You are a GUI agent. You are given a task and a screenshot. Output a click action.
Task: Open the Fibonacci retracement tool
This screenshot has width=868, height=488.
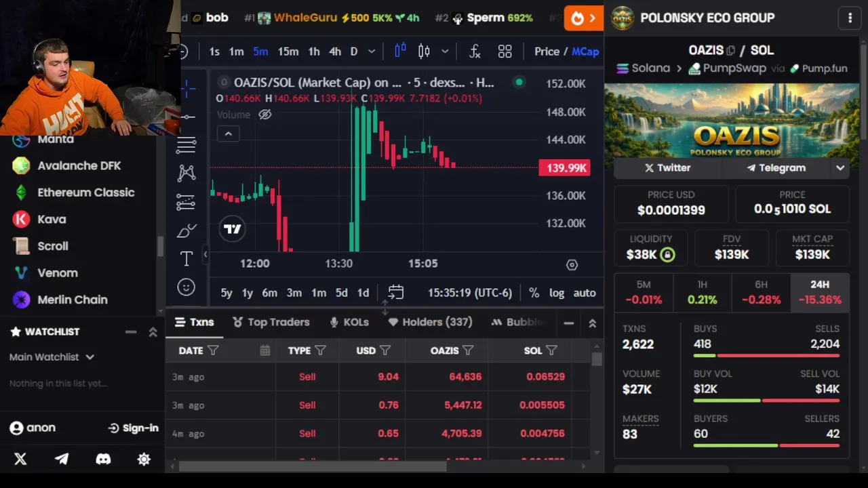coord(186,144)
